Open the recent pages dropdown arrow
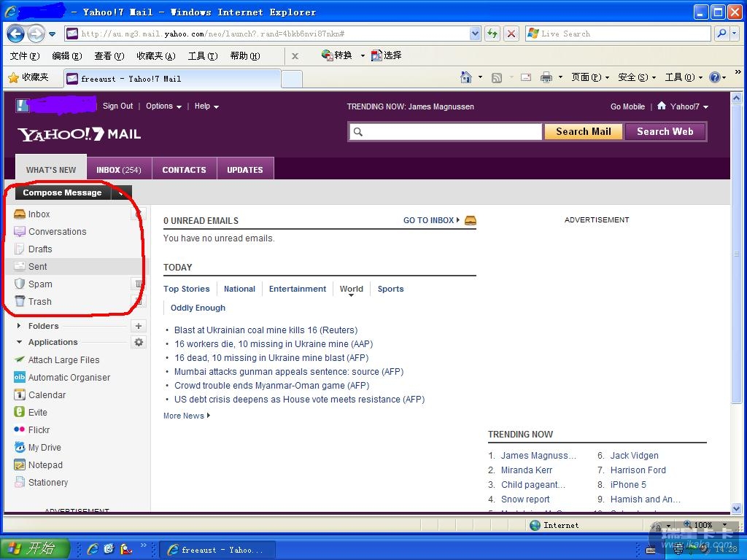Viewport: 747px width, 560px height. 53,34
